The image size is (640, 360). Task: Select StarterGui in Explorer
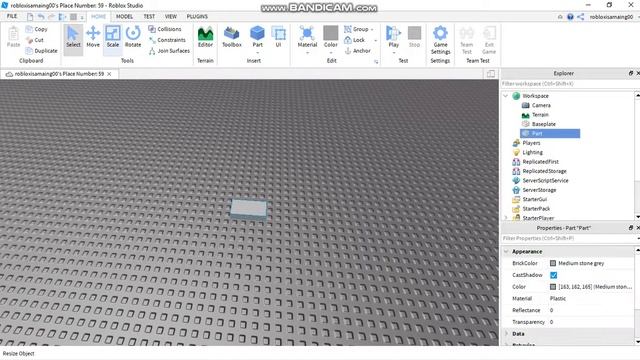pos(530,199)
